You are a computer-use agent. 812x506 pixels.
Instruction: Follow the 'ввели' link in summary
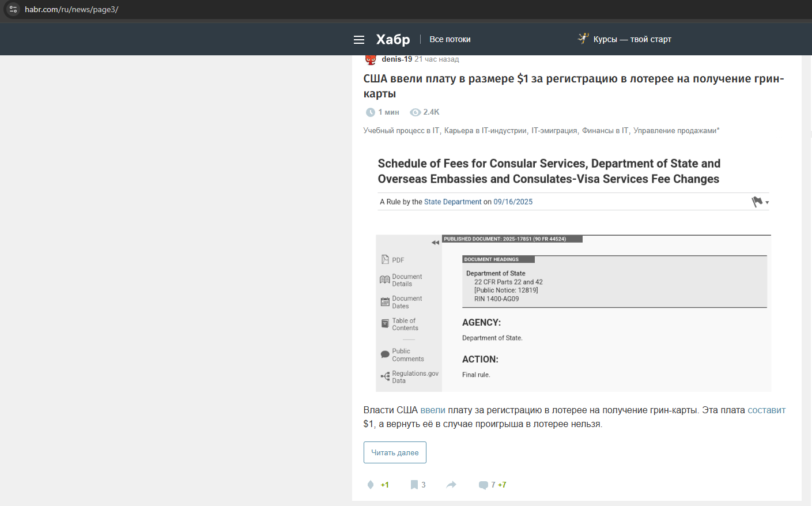(433, 410)
